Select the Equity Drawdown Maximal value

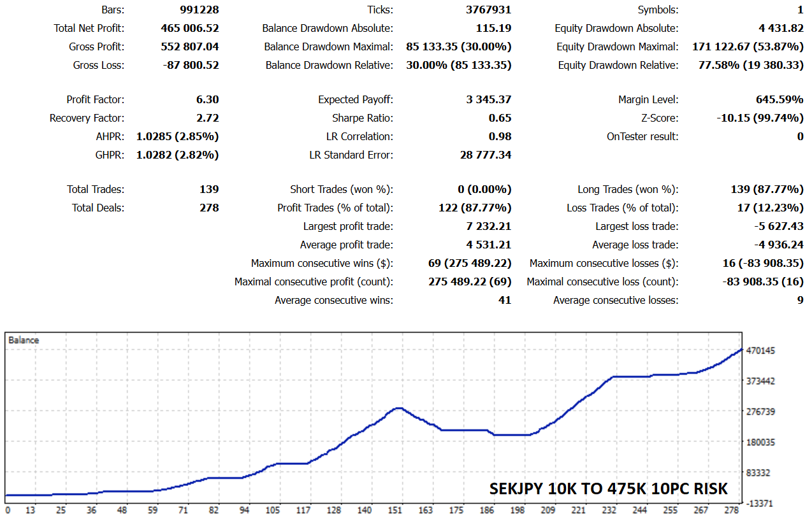[748, 47]
